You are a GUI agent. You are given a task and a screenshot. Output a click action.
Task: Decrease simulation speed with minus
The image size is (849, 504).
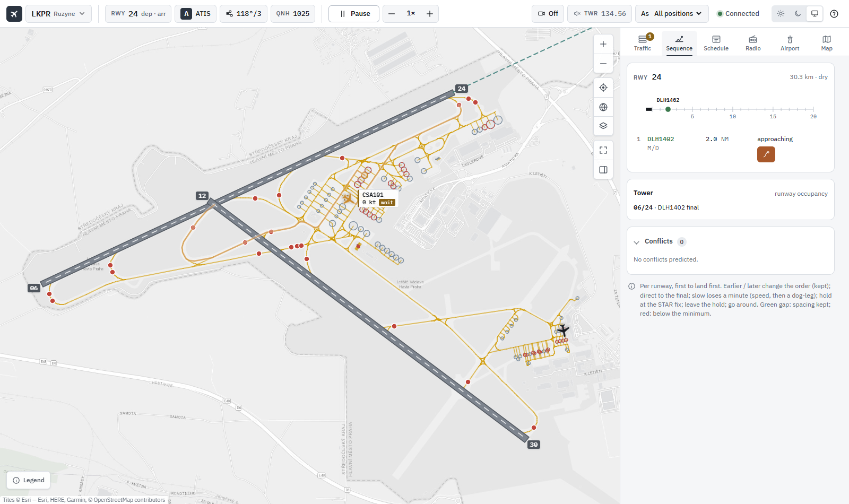tap(392, 14)
